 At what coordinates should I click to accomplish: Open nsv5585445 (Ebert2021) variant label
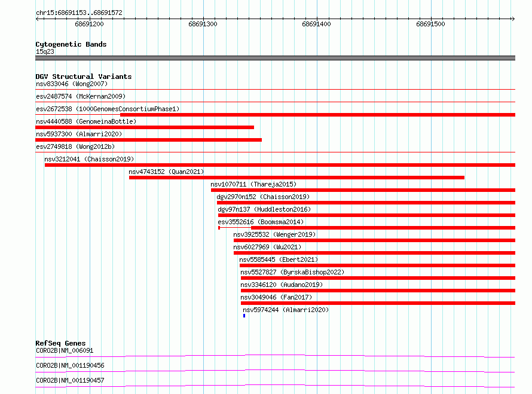click(279, 259)
